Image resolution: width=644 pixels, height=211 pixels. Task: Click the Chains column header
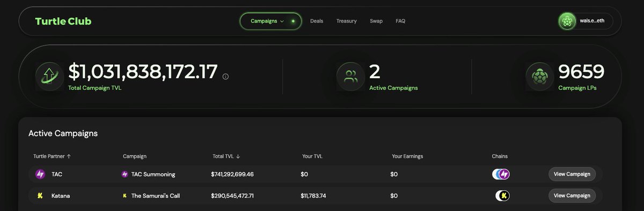[x=500, y=156]
